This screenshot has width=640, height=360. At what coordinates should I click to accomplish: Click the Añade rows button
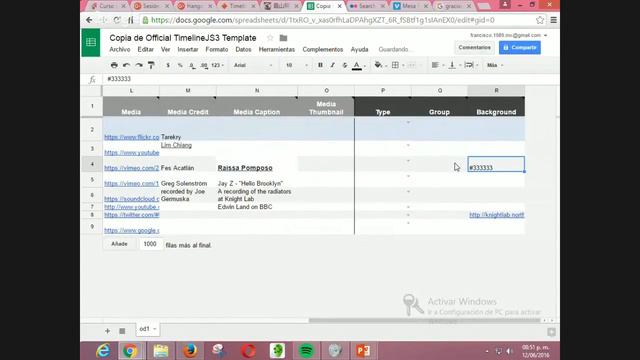pos(119,244)
